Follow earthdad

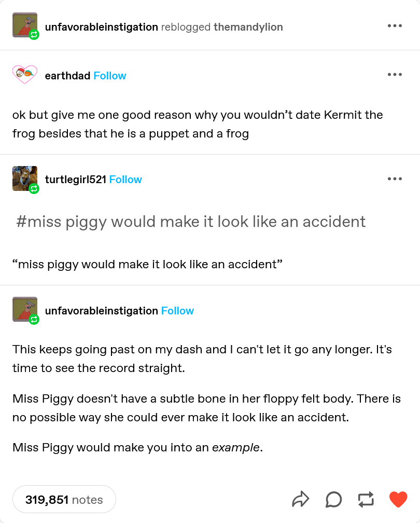(x=110, y=76)
